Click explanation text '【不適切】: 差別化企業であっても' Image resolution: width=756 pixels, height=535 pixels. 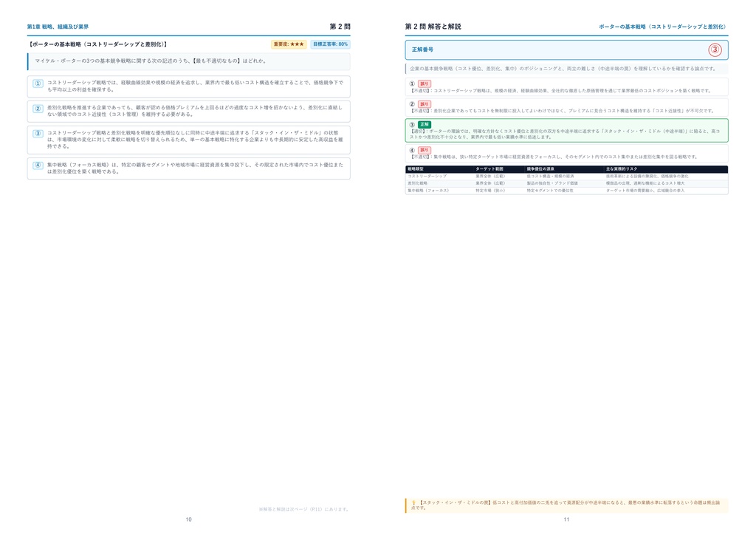click(x=562, y=111)
